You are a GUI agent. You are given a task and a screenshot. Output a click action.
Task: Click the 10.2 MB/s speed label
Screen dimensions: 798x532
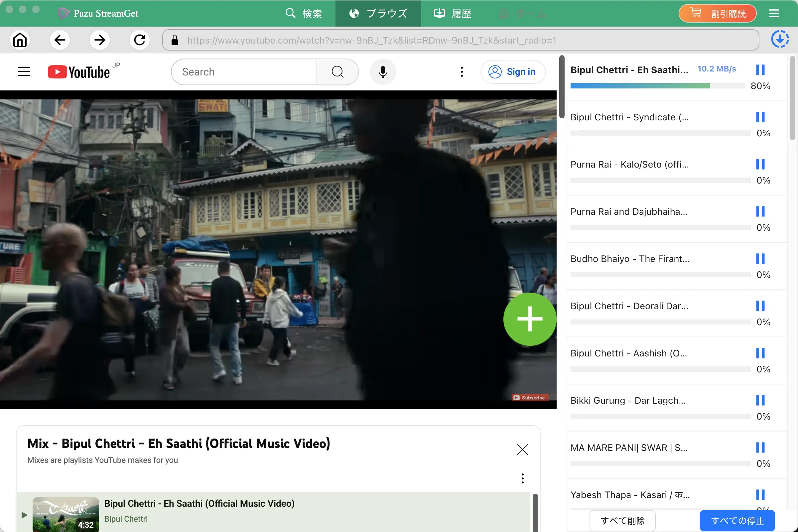(716, 69)
